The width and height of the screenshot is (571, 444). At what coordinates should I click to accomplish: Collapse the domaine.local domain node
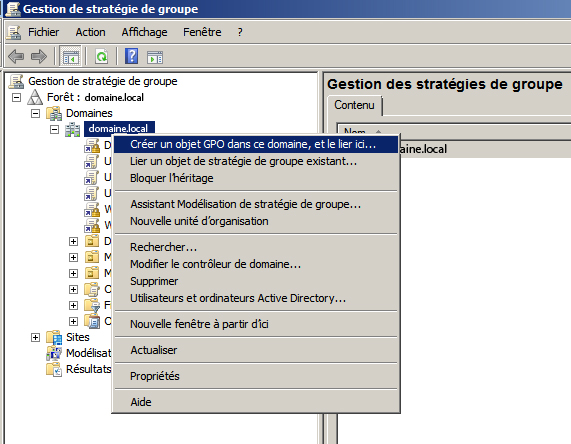[x=54, y=129]
